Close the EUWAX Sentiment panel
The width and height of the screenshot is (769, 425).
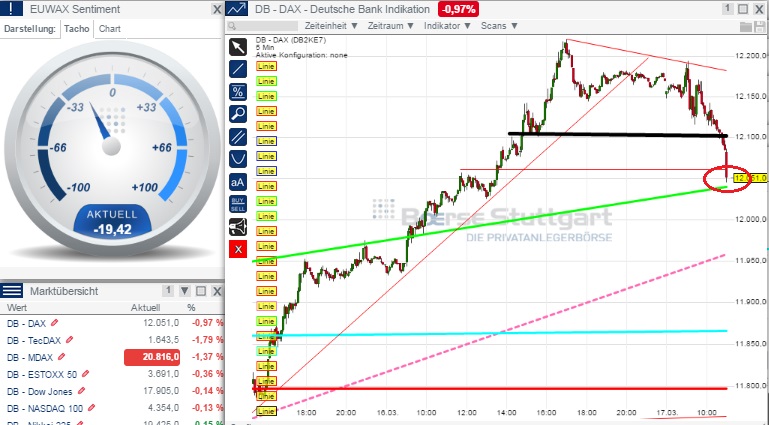[x=217, y=9]
